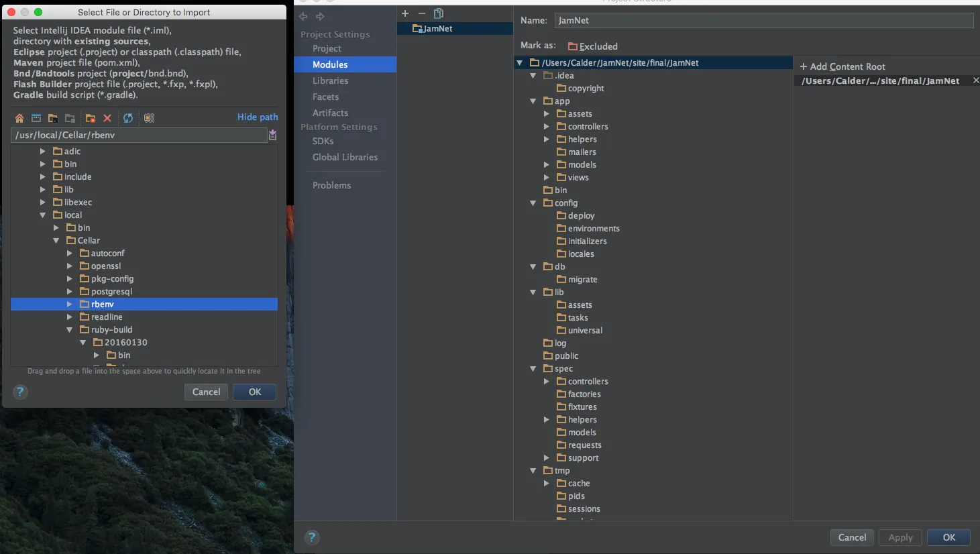The image size is (980, 554).
Task: Open Project settings section
Action: click(x=327, y=49)
